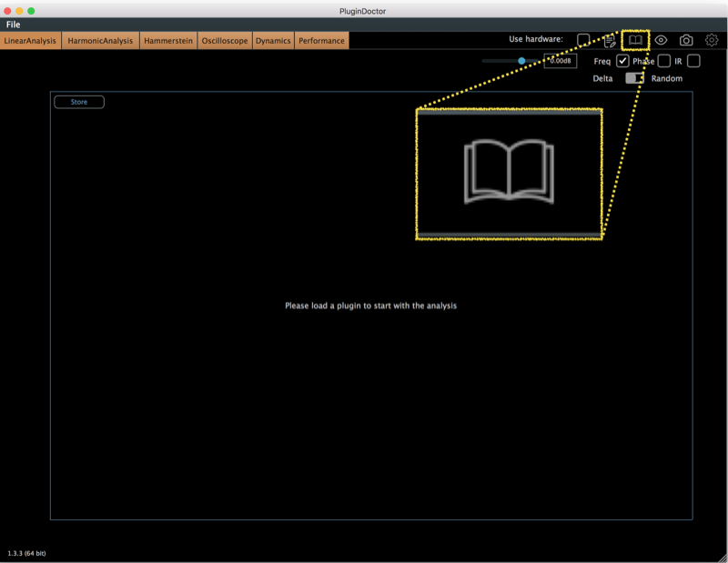Viewport: 728px width, 563px height.
Task: Toggle the Delta/Random switch
Action: [634, 78]
